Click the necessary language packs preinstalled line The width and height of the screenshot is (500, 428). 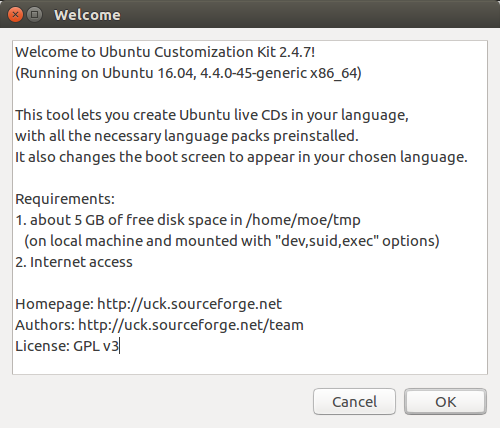click(x=187, y=136)
